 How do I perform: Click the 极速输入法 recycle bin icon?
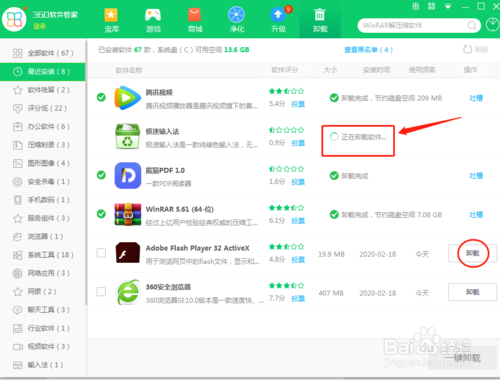pyautogui.click(x=127, y=136)
